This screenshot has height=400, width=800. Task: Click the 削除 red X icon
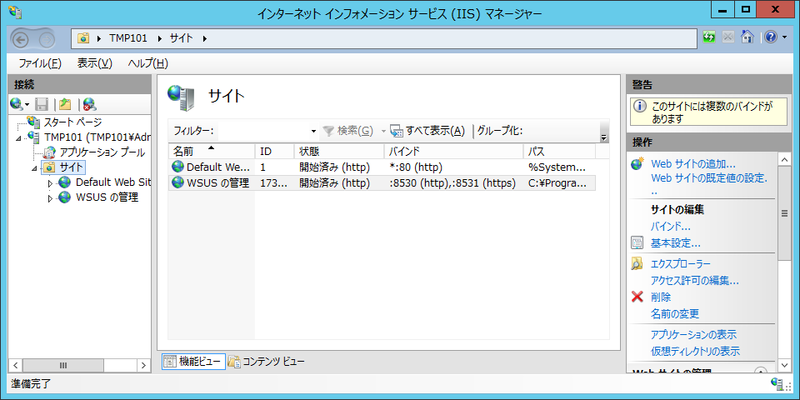click(637, 296)
